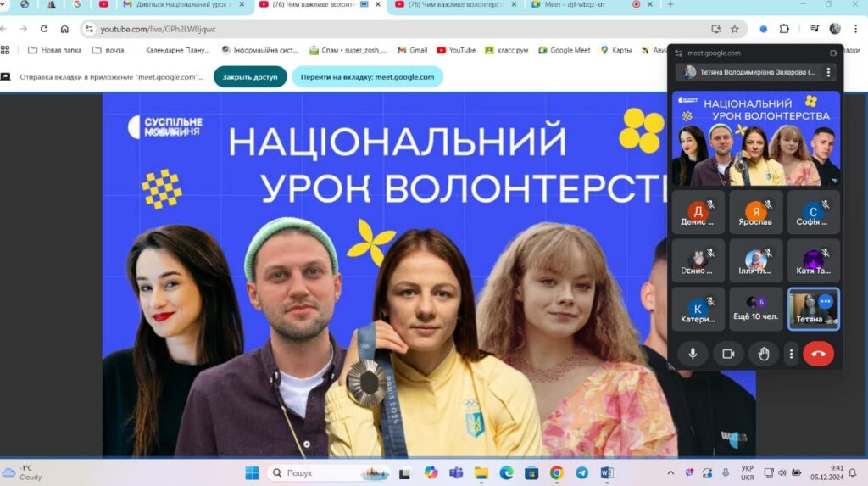
Task: Open more options beside the raise hand button
Action: (x=791, y=354)
